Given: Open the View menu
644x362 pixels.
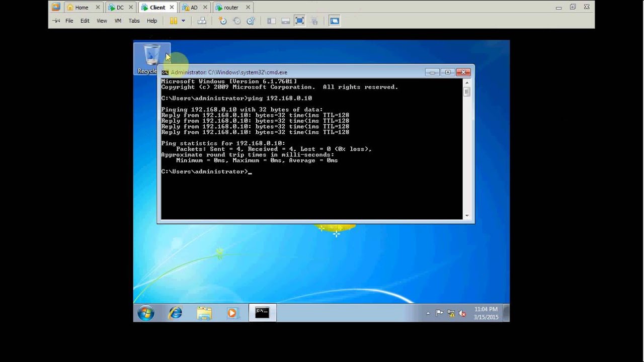Looking at the screenshot, I should [102, 21].
